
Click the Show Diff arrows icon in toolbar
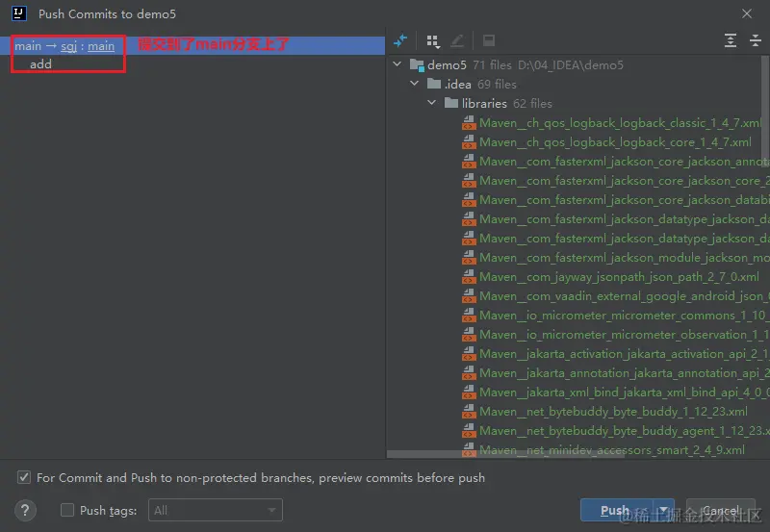(x=400, y=40)
